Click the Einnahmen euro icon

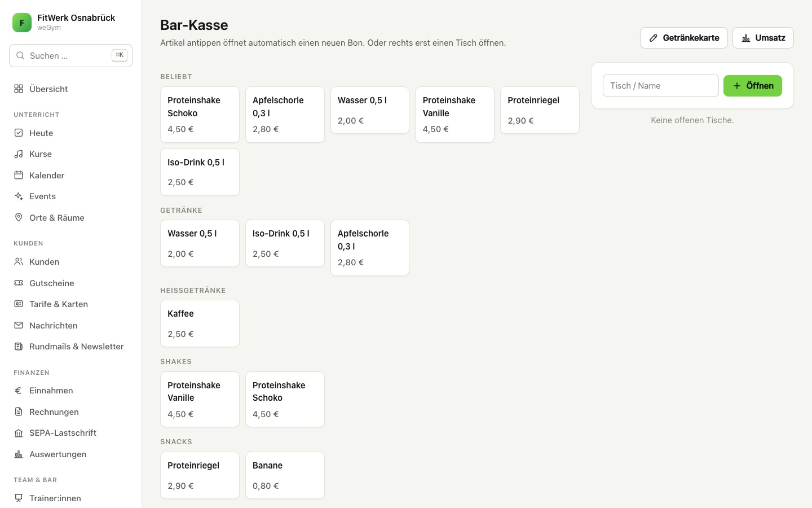point(19,391)
